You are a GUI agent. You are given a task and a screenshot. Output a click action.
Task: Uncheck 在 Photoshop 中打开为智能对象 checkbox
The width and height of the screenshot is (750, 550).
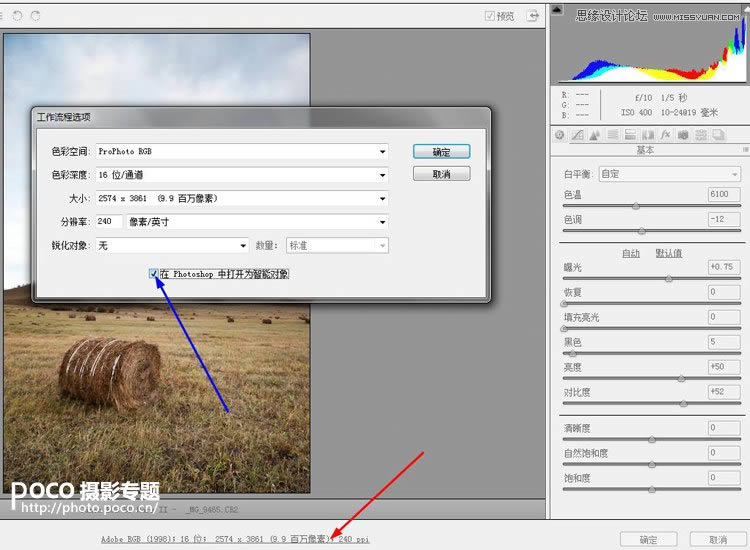tap(154, 273)
